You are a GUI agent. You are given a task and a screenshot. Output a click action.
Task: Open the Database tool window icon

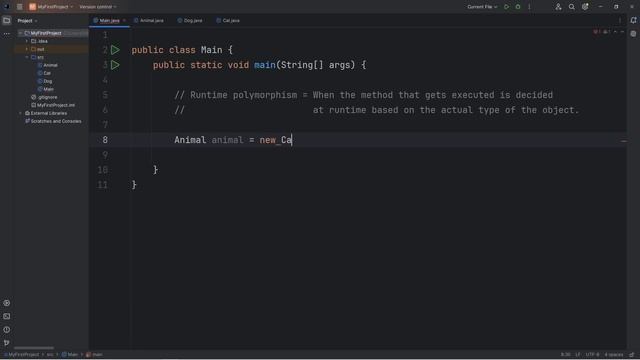point(633,34)
